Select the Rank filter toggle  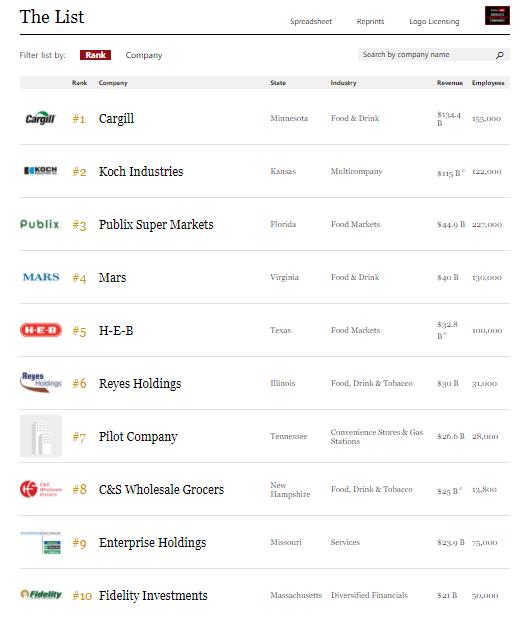tap(95, 55)
